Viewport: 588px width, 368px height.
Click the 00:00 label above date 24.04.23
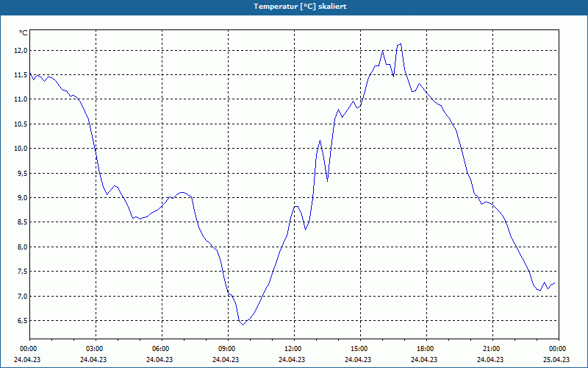click(x=28, y=349)
